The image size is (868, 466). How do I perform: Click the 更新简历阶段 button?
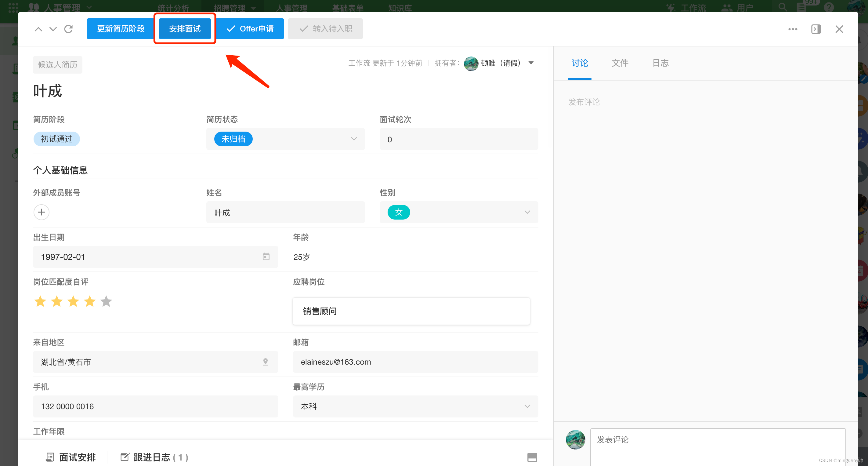121,29
